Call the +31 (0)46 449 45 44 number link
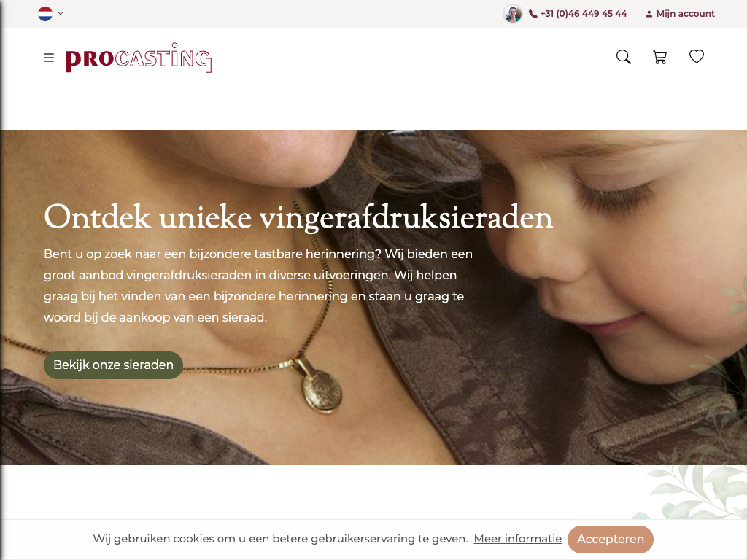This screenshot has height=560, width=747. 584,14
